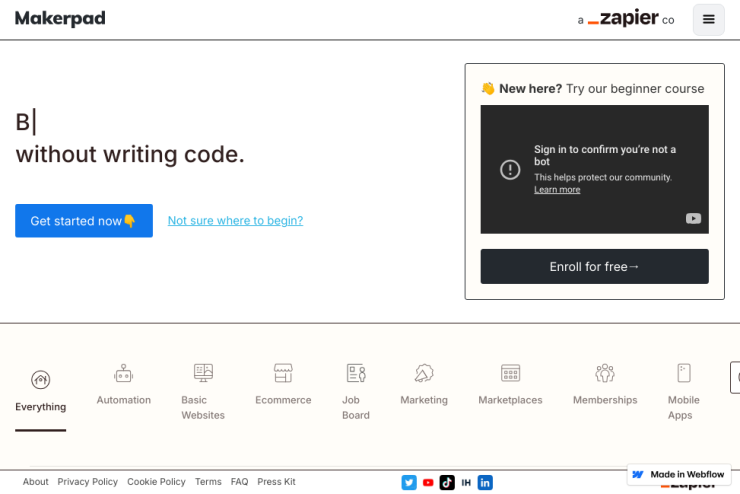Click the Get started now button
Screen dimensions: 740x494
84,221
